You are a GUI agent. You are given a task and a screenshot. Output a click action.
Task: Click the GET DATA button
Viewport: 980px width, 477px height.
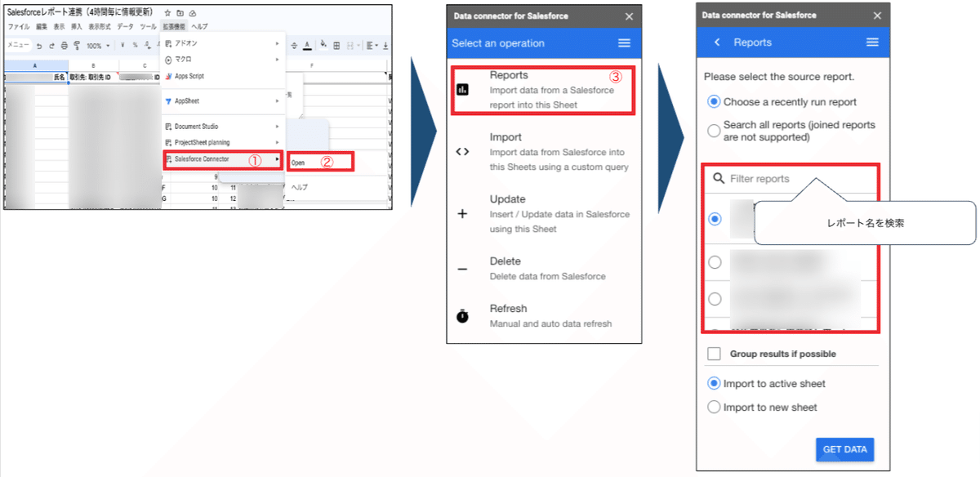[x=844, y=449]
